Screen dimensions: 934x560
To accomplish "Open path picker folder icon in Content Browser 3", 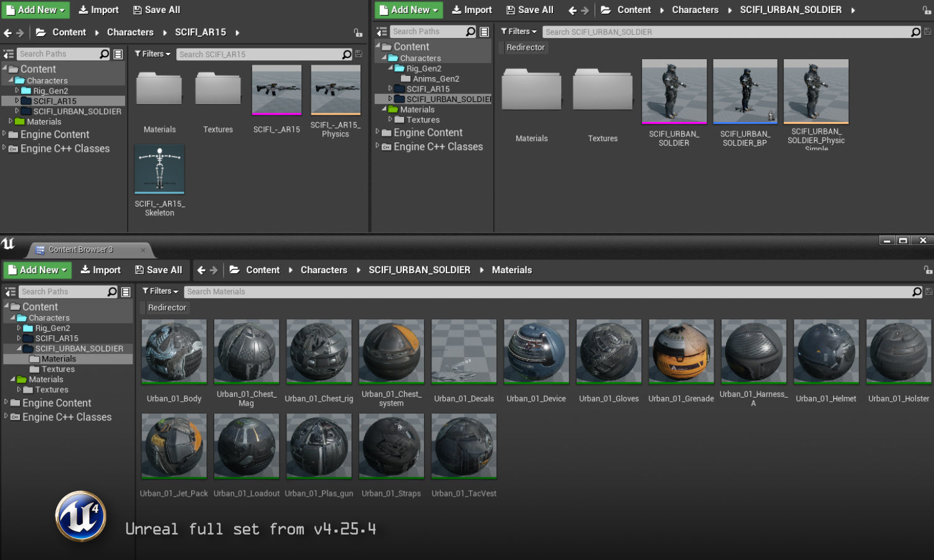I will [x=235, y=270].
